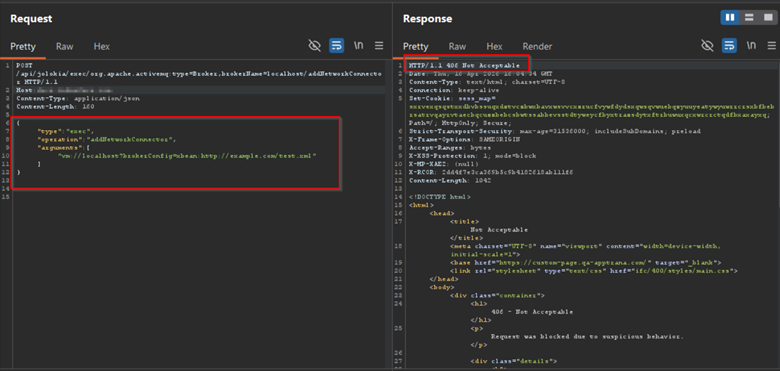The image size is (780, 371).
Task: Select side-by-side layout view
Action: 730,18
